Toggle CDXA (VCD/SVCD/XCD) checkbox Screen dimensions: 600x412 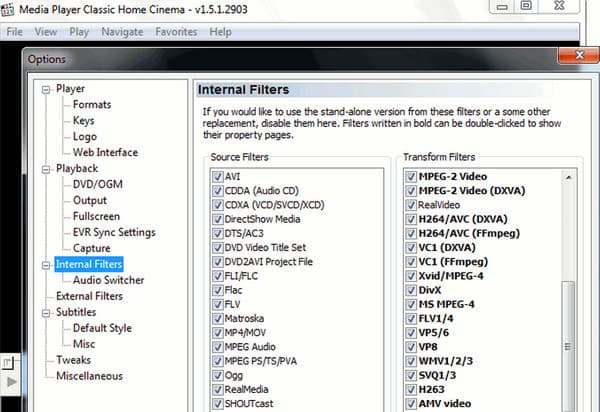coord(218,205)
